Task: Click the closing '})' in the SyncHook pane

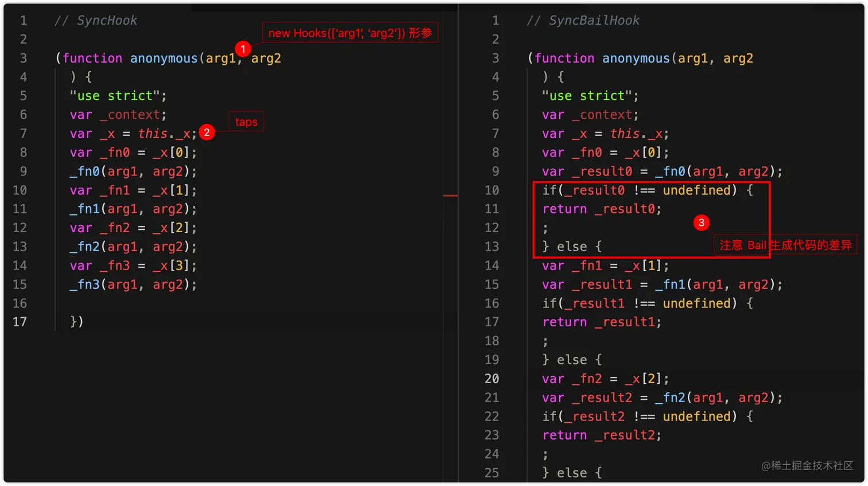Action: [77, 322]
